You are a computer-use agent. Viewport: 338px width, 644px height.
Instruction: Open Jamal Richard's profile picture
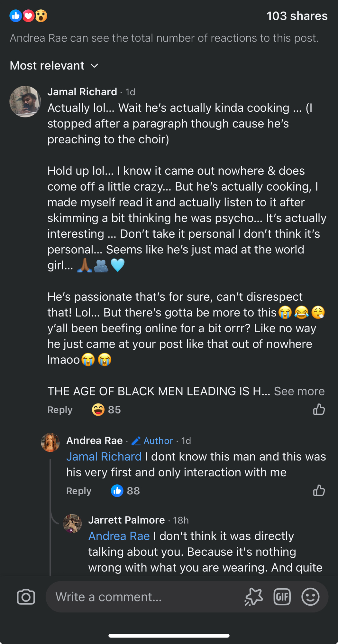(25, 101)
